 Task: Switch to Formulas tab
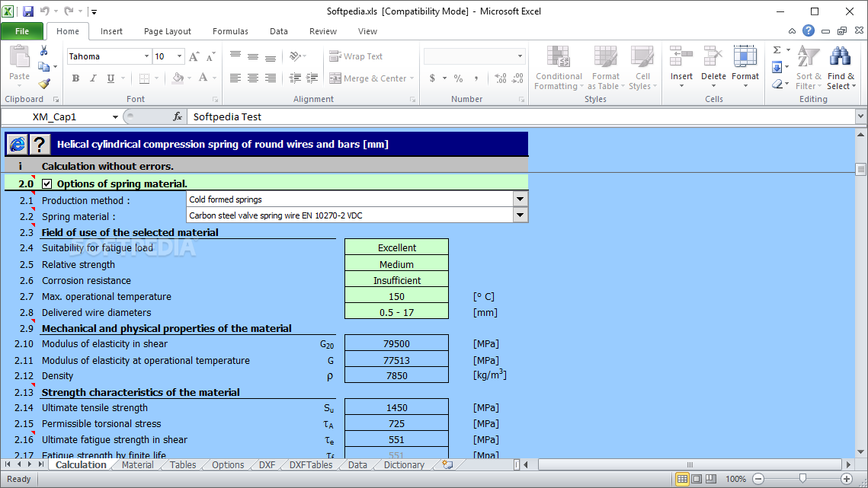point(230,31)
